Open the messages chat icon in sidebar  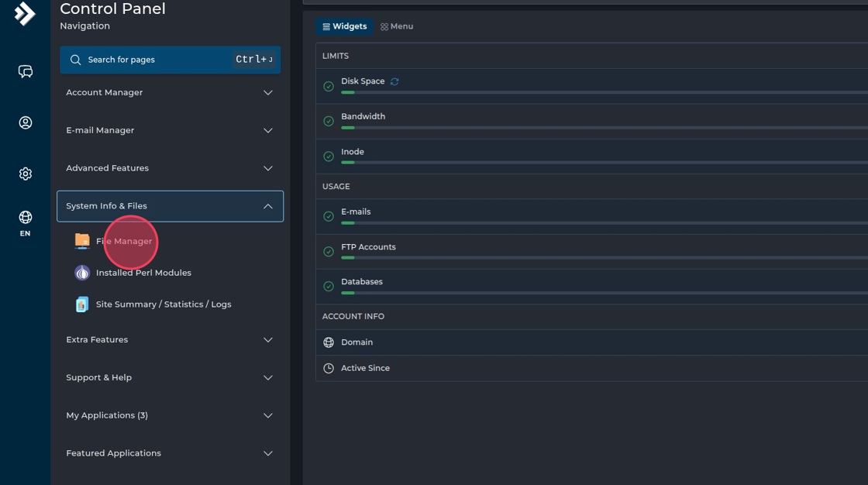(x=26, y=72)
